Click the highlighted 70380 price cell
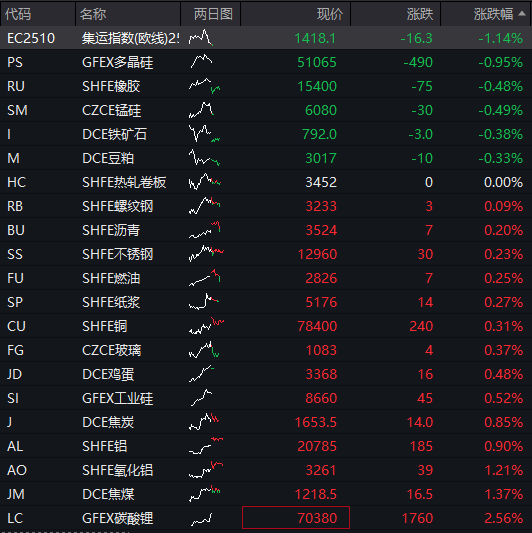The height and width of the screenshot is (533, 532). pyautogui.click(x=296, y=518)
